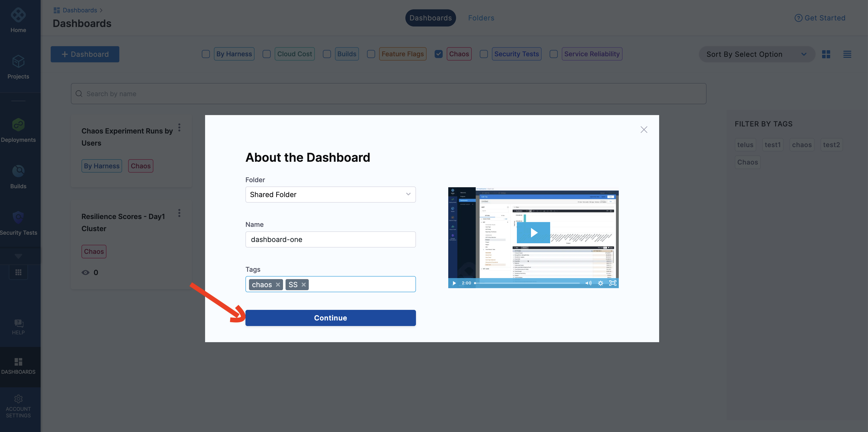
Task: Click the dashboard name input field
Action: coord(330,239)
